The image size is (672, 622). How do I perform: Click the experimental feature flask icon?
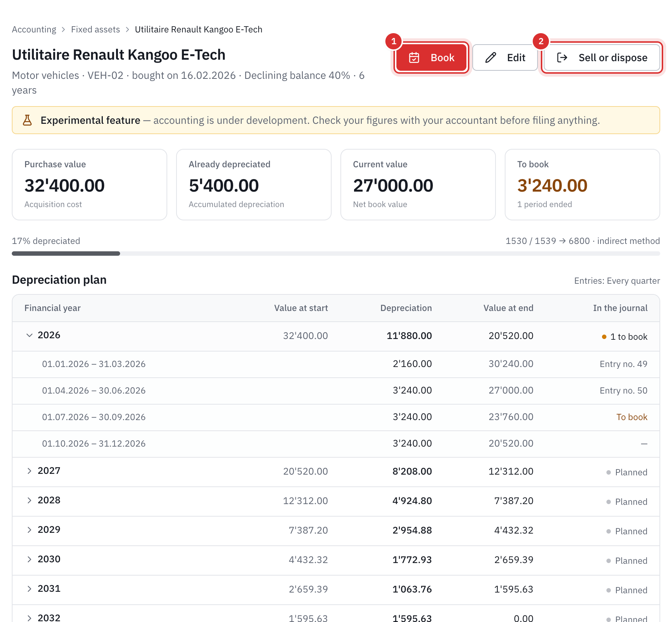pos(27,120)
